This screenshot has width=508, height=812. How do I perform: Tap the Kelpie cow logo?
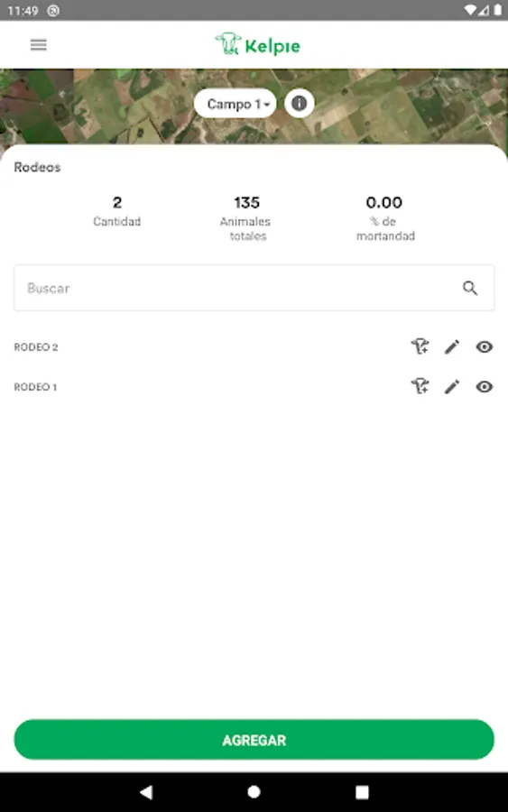[228, 44]
